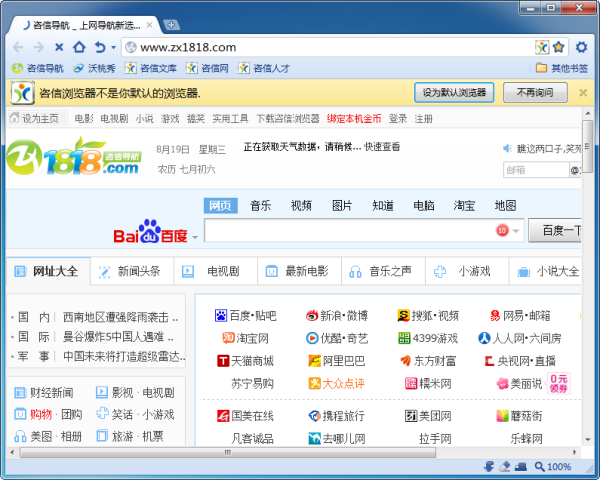Click the red 10 badge in search box
600x480 pixels.
pos(502,230)
